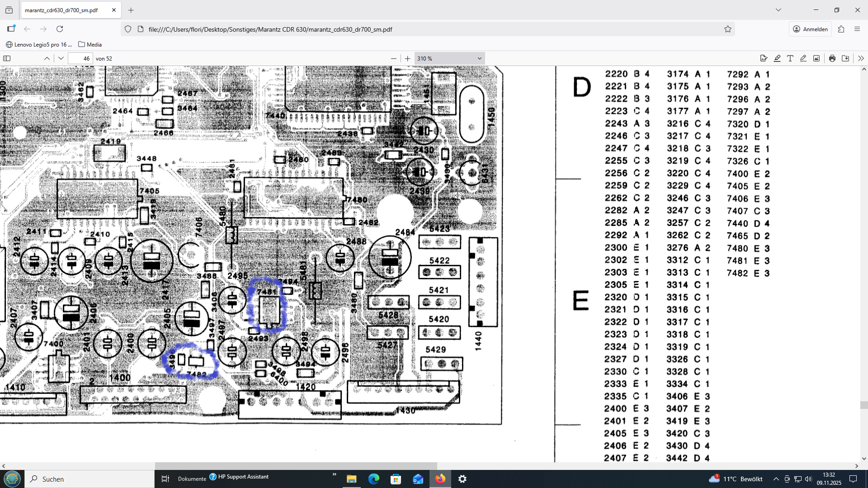This screenshot has width=868, height=488.
Task: Select the add text annotation tool
Action: pos(790,58)
